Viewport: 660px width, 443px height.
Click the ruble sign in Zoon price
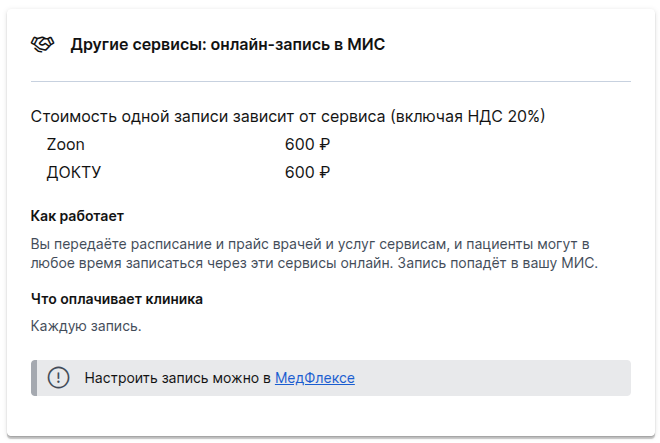point(325,144)
